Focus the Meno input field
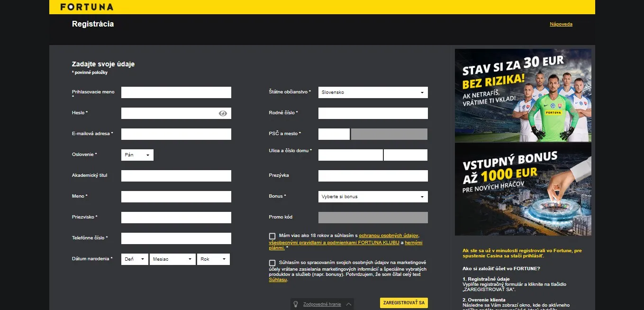The width and height of the screenshot is (644, 310). tap(176, 197)
